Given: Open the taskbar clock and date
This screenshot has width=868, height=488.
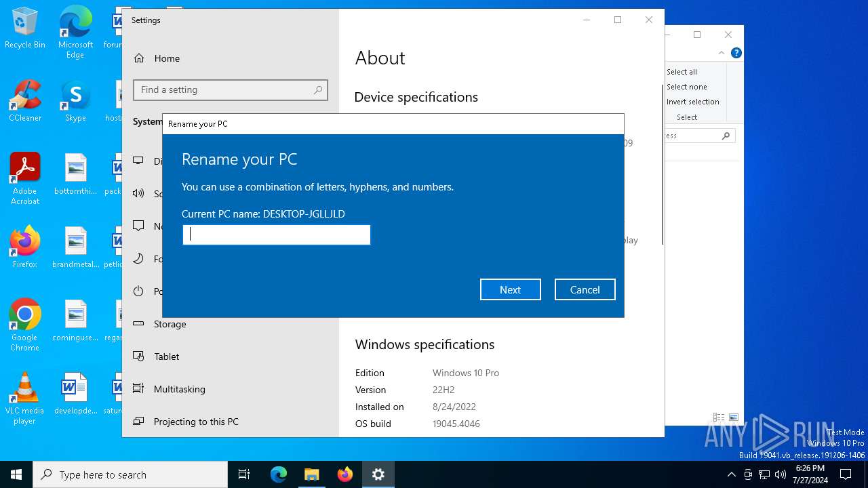Looking at the screenshot, I should 810,474.
